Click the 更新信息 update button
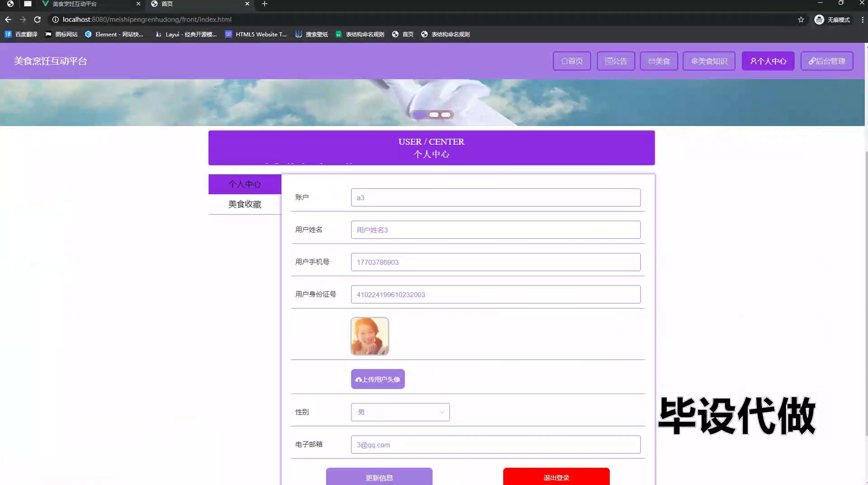Viewport: 868px width, 485px height. pyautogui.click(x=379, y=477)
